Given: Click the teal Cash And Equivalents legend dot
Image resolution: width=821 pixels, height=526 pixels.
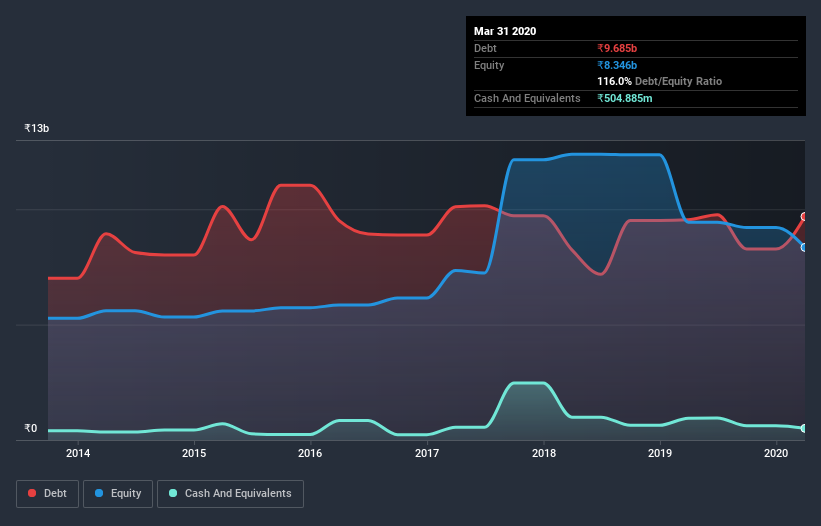Looking at the screenshot, I should 173,493.
